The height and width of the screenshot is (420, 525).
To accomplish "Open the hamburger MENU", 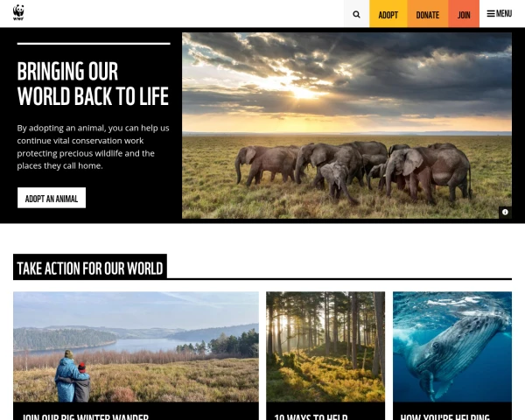I will [x=499, y=14].
